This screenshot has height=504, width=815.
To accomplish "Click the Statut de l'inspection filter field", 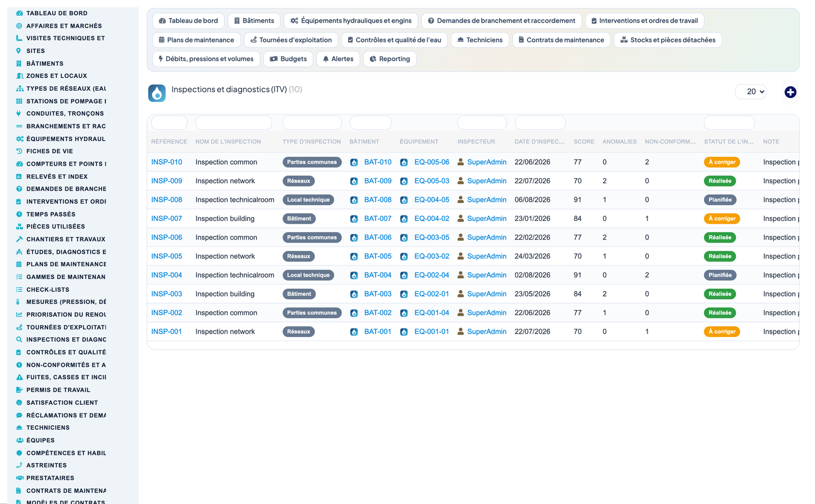I will [x=729, y=122].
